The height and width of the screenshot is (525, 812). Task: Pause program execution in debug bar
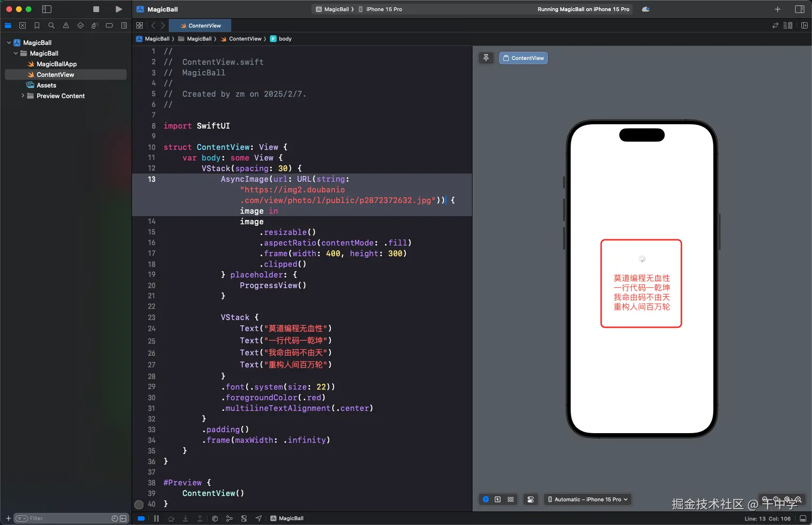[156, 519]
